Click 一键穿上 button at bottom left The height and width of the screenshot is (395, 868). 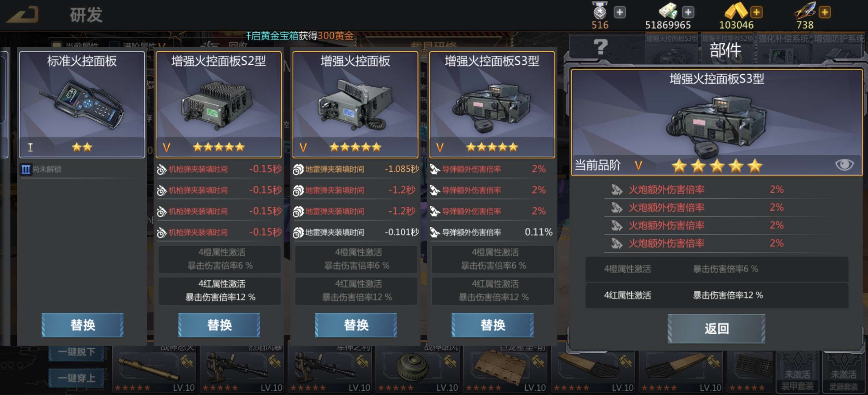77,378
